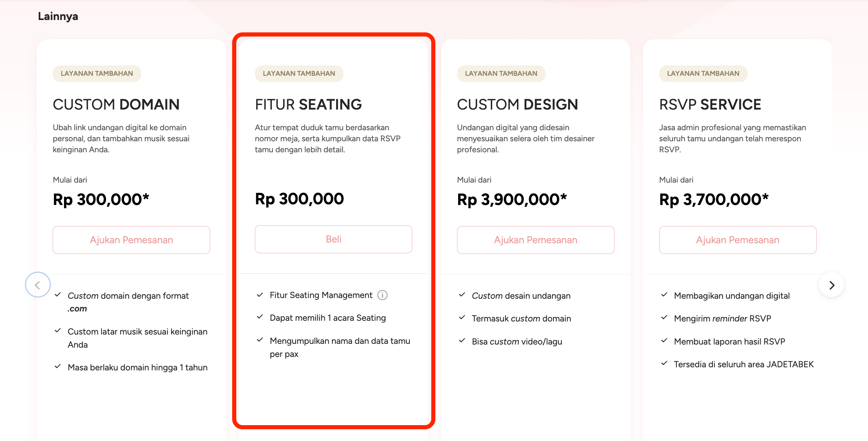
Task: Click checkmark beside Custom desain undangan
Action: pyautogui.click(x=462, y=295)
